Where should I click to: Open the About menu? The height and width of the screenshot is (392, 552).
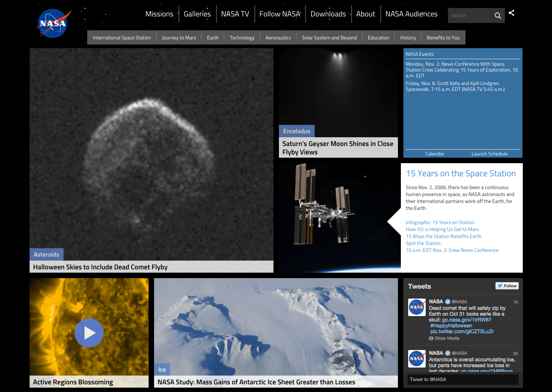(365, 14)
